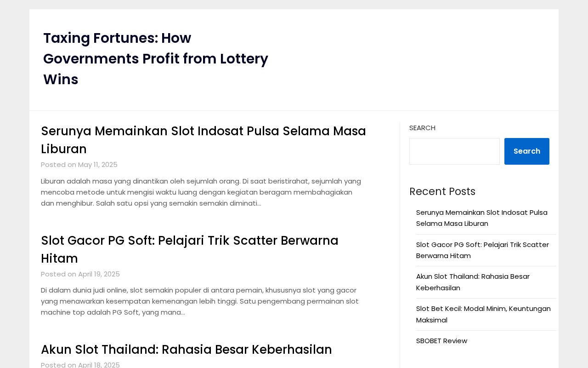Image resolution: width=588 pixels, height=368 pixels.
Task: Open the April 18, 2025 date under Akun Slot Thailand
Action: (99, 365)
